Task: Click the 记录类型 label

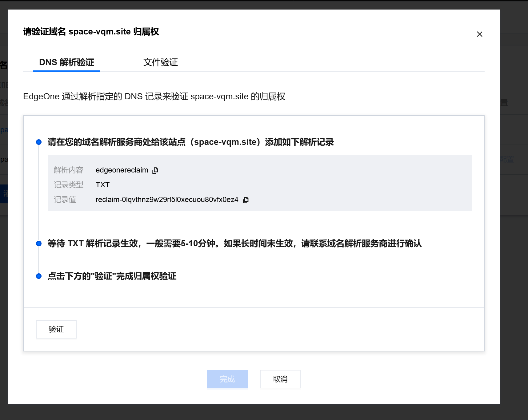Action: tap(68, 185)
